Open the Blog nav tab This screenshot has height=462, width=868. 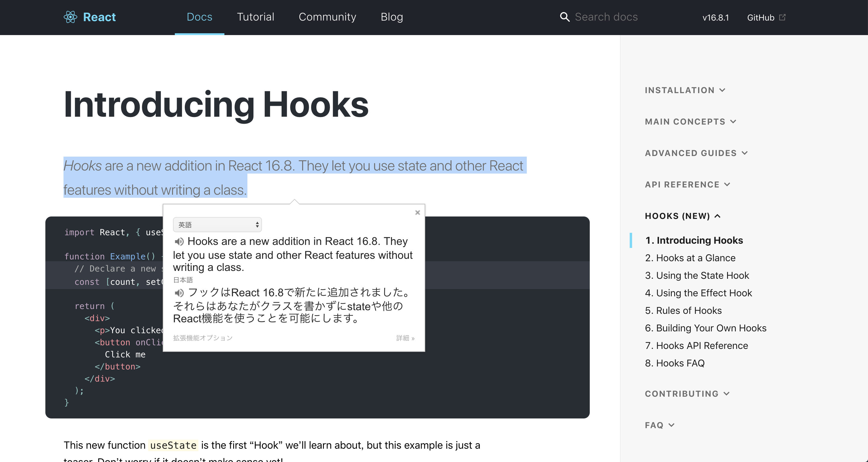[392, 17]
